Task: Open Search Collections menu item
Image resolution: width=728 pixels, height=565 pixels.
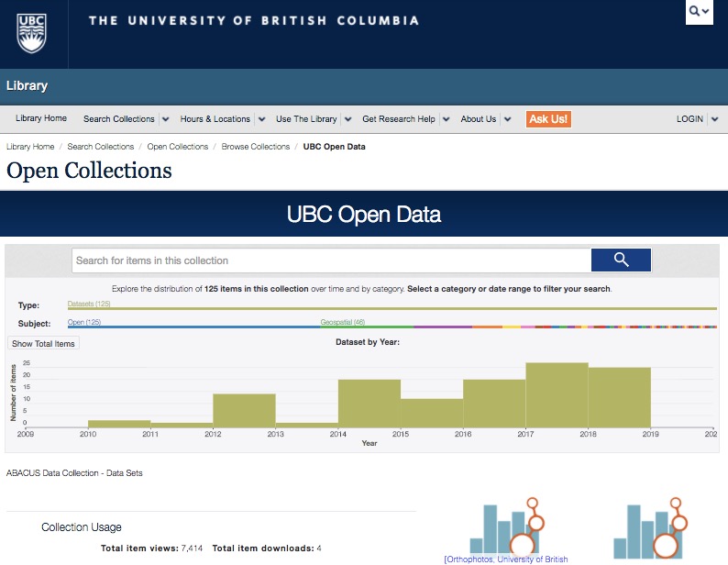Action: coord(119,119)
